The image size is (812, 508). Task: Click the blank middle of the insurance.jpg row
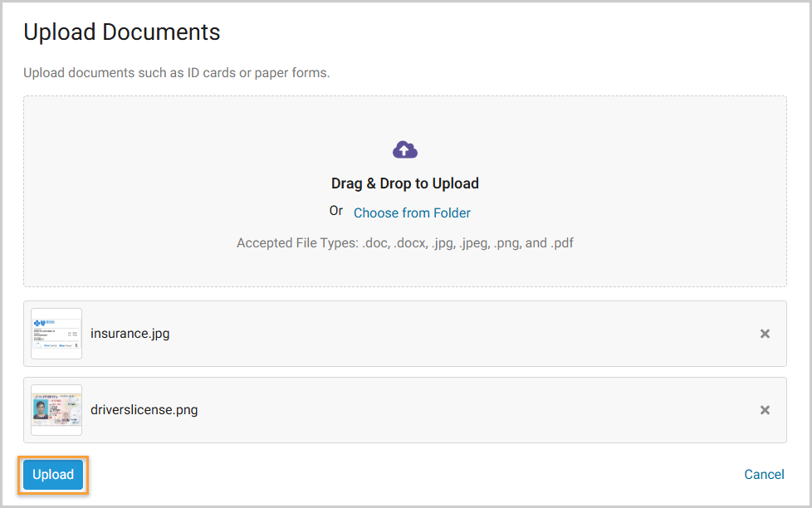(457, 334)
